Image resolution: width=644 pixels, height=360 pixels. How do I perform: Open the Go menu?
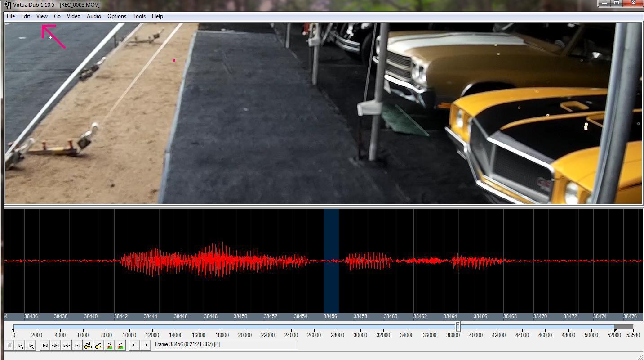coord(57,16)
